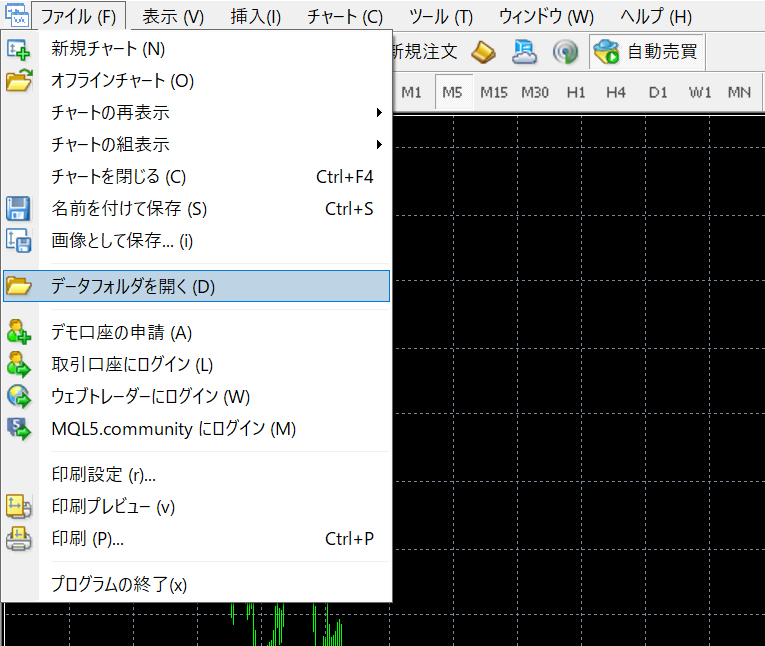Viewport: 765px width, 646px height.
Task: Switch to MN timeframe
Action: [739, 92]
